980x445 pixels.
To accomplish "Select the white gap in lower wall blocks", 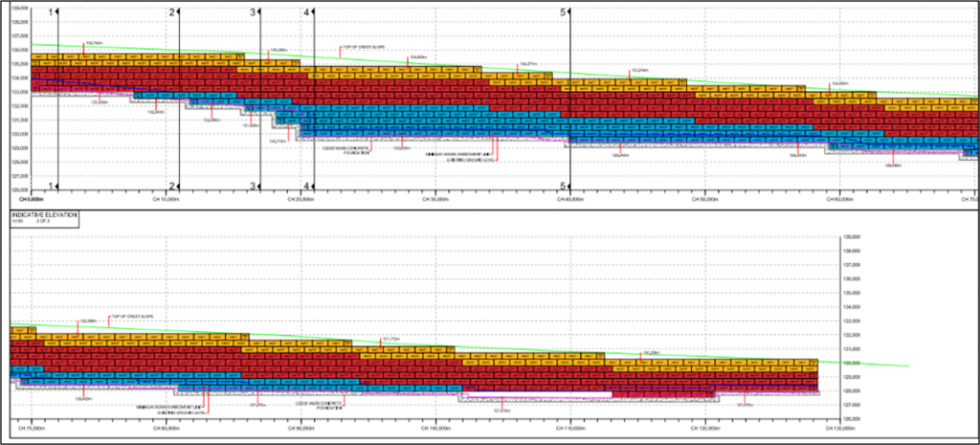I will pyautogui.click(x=536, y=394).
